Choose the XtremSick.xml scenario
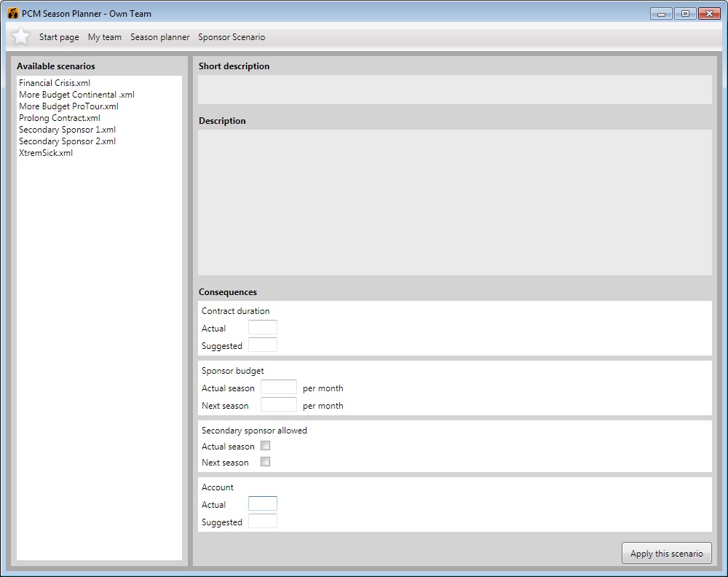 click(46, 153)
